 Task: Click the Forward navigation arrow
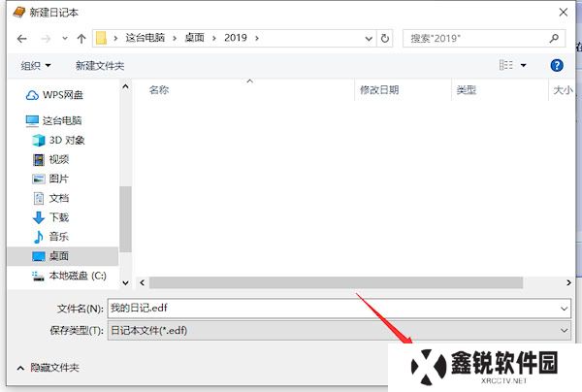[46, 38]
